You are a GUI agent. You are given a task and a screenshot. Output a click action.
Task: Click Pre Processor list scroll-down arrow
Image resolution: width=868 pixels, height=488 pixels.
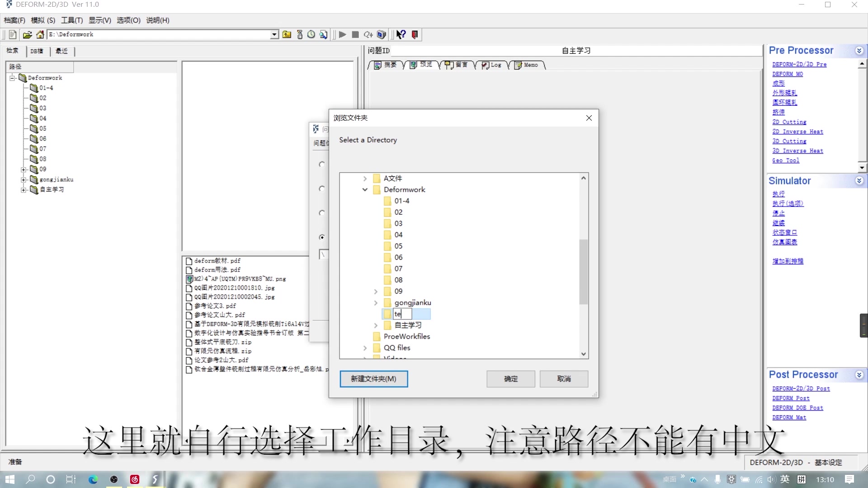point(862,168)
